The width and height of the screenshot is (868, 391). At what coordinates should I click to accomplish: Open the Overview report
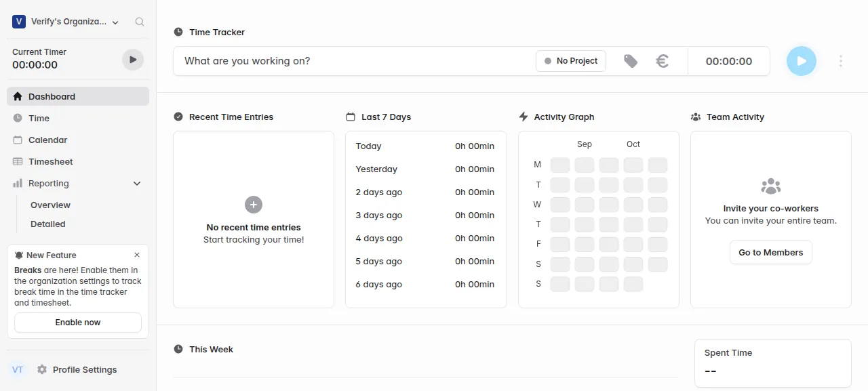[50, 205]
